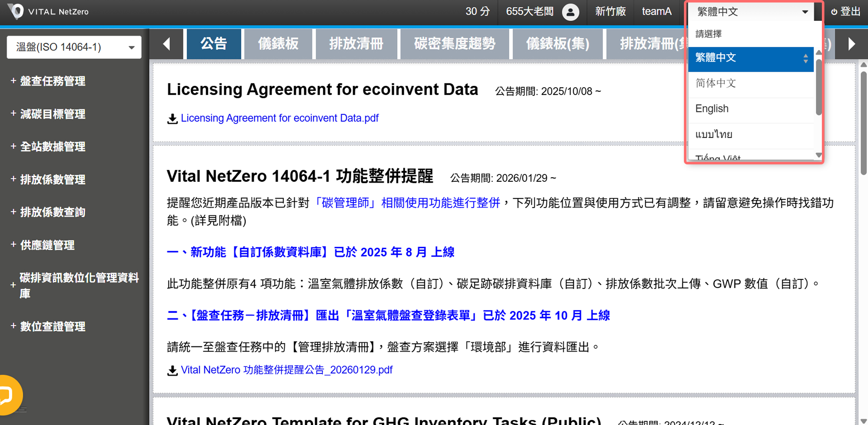Open the yellow chat support bubble
This screenshot has width=868, height=425.
[8, 395]
